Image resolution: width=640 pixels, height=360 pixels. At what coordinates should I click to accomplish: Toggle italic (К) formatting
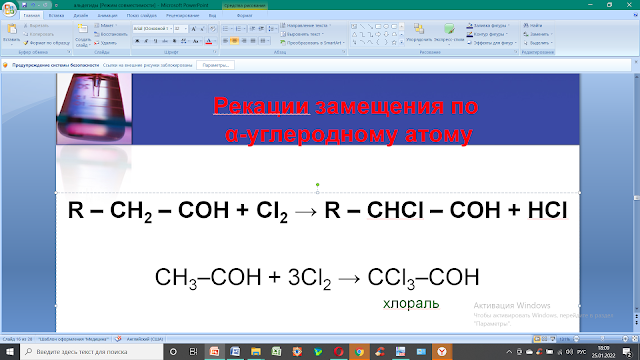[146, 41]
